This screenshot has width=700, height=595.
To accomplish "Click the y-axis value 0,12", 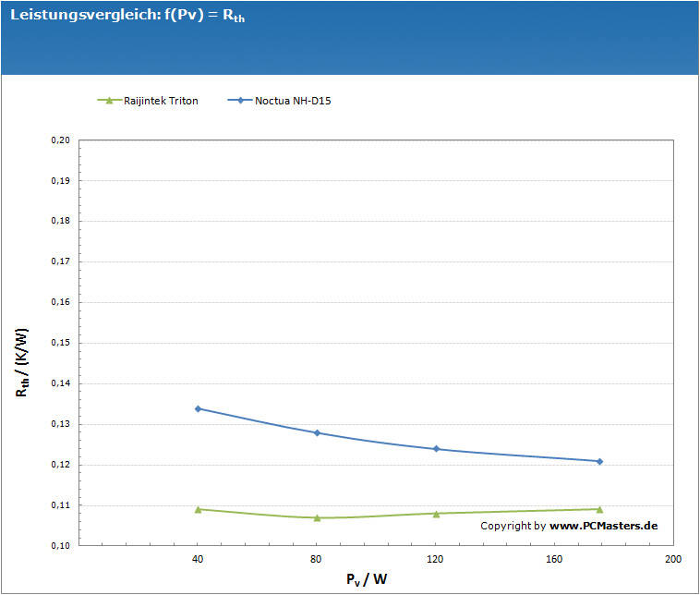I will click(x=61, y=465).
